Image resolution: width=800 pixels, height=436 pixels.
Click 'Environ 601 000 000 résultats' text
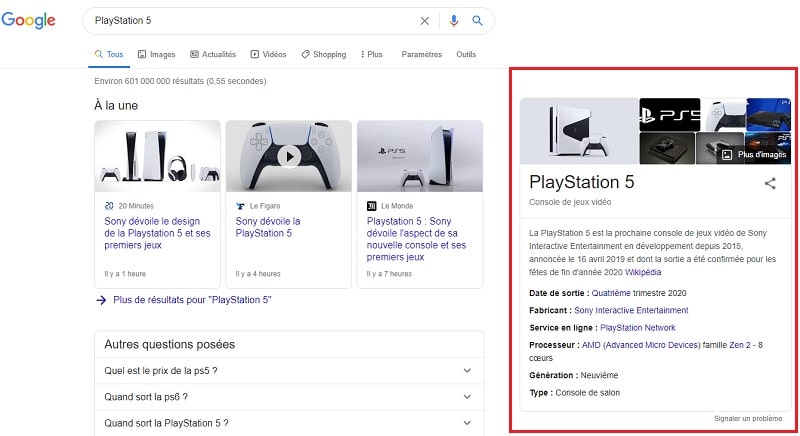click(x=180, y=81)
